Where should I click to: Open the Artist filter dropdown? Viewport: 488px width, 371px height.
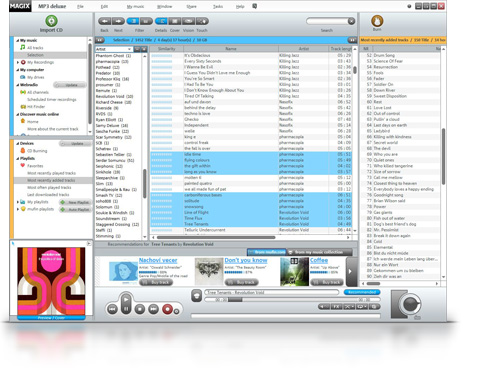coord(114,49)
